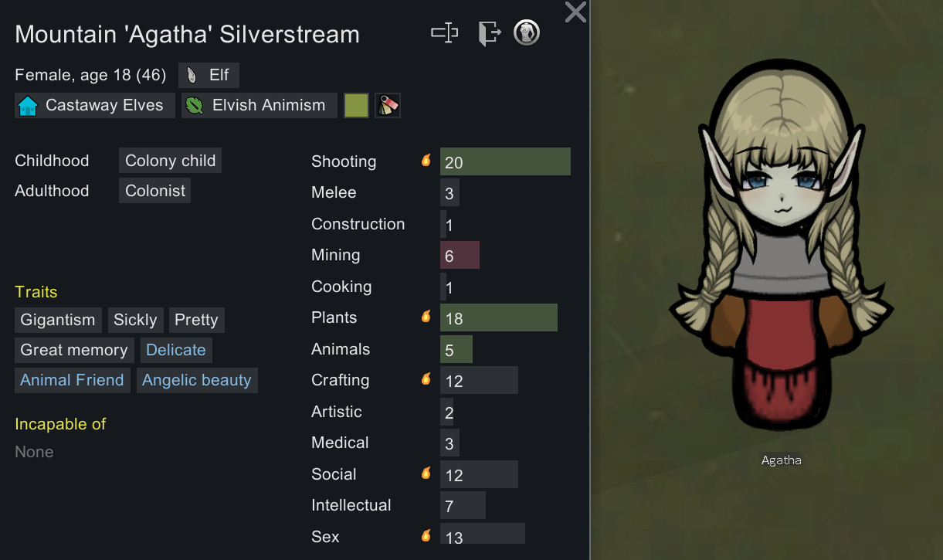The height and width of the screenshot is (560, 943).
Task: Open the round head portrait icon
Action: 527,32
